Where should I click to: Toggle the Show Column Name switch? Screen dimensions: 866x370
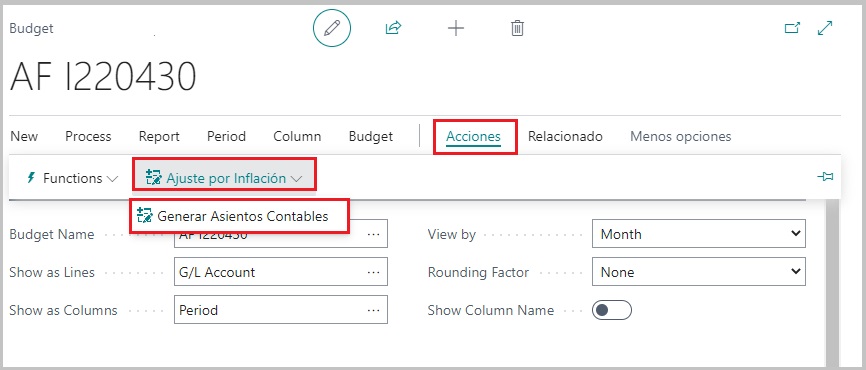(611, 310)
